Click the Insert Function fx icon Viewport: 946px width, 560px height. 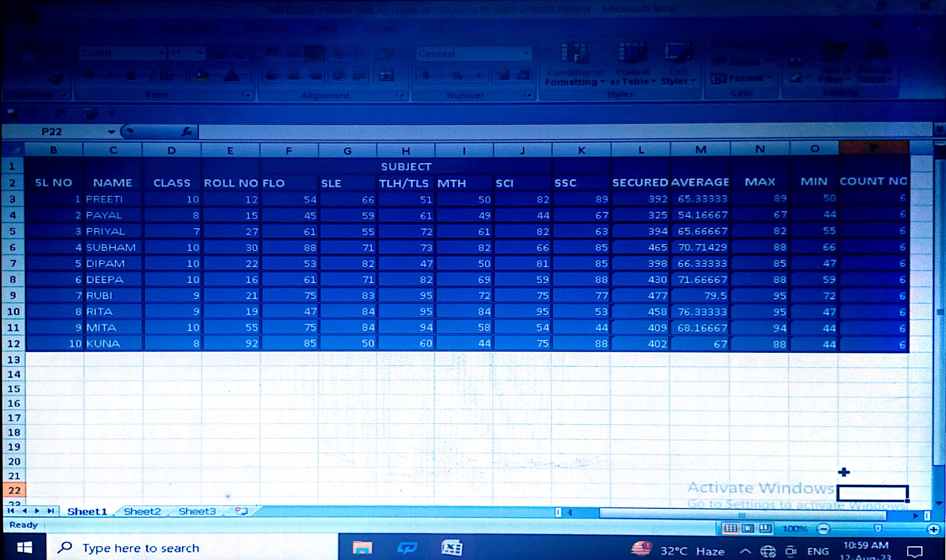pos(187,132)
